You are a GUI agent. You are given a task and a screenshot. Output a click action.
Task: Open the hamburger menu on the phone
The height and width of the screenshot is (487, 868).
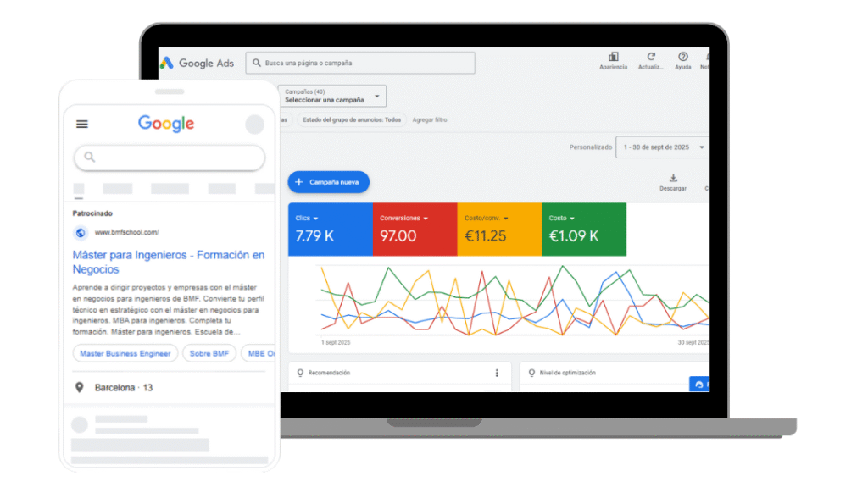pyautogui.click(x=82, y=124)
